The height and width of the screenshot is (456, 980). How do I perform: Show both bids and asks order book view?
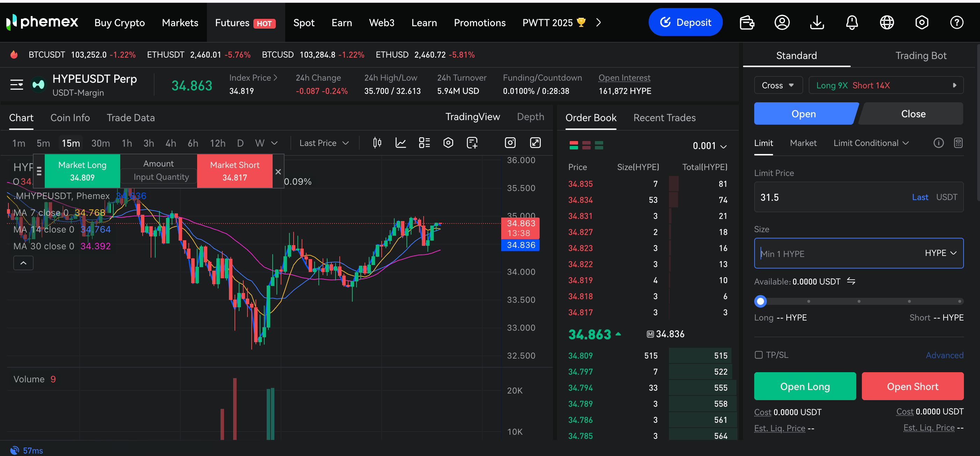coord(574,145)
